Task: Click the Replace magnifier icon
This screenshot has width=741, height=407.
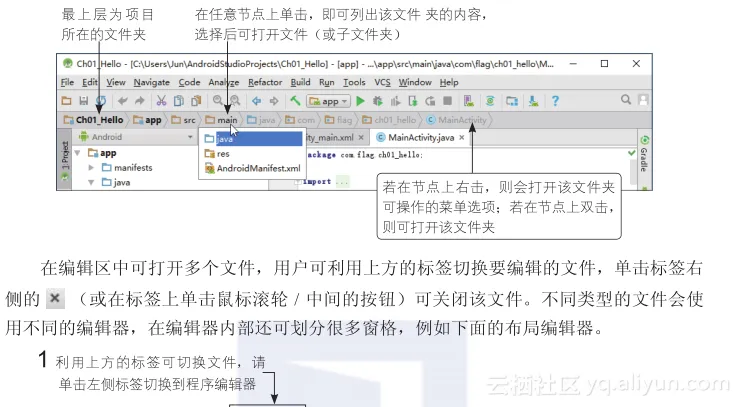Action: pyautogui.click(x=235, y=101)
